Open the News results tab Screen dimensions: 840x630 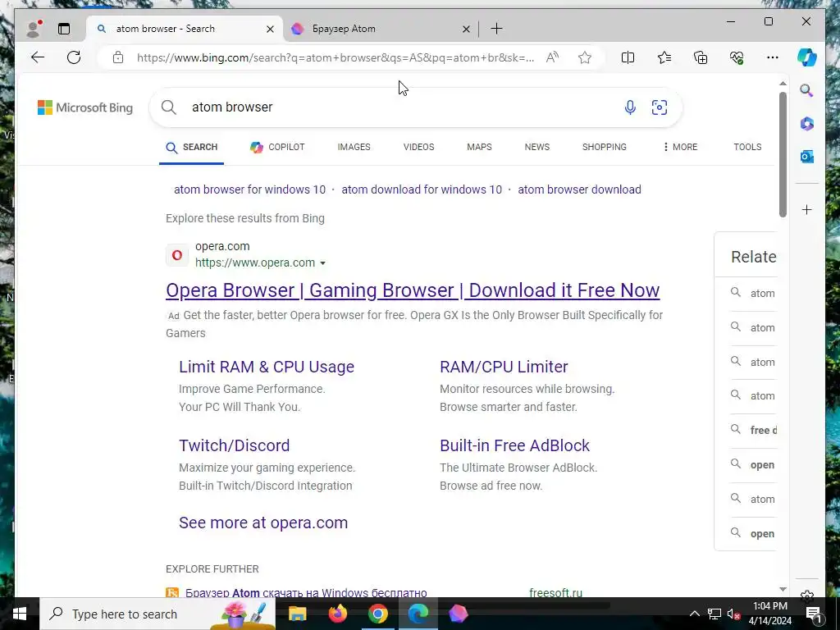point(536,147)
